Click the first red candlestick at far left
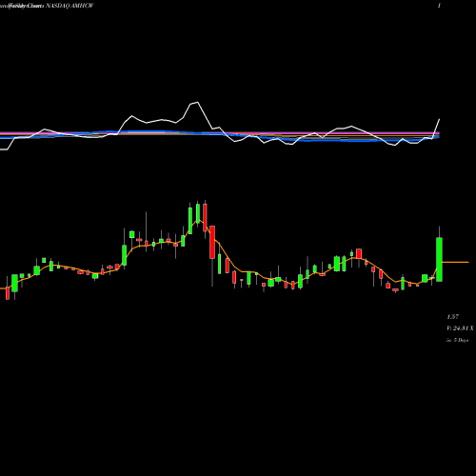 (x=8, y=293)
